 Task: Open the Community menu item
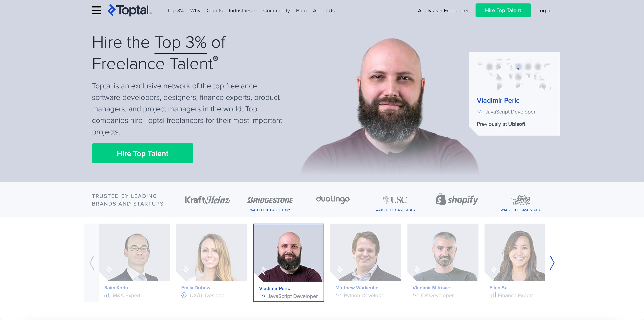click(276, 11)
